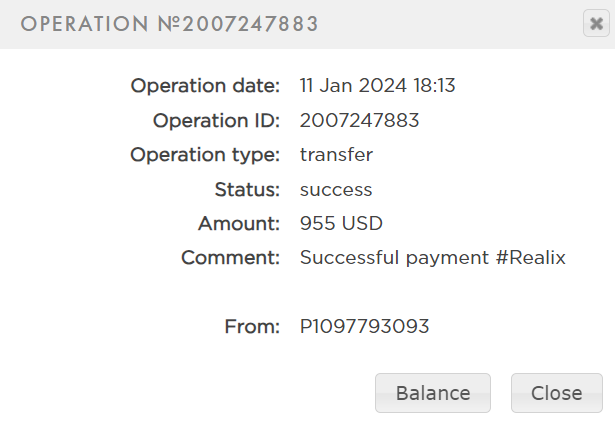Screen dimensions: 615x425
Task: Click the 'Successful payment' comment words
Action: coord(395,258)
